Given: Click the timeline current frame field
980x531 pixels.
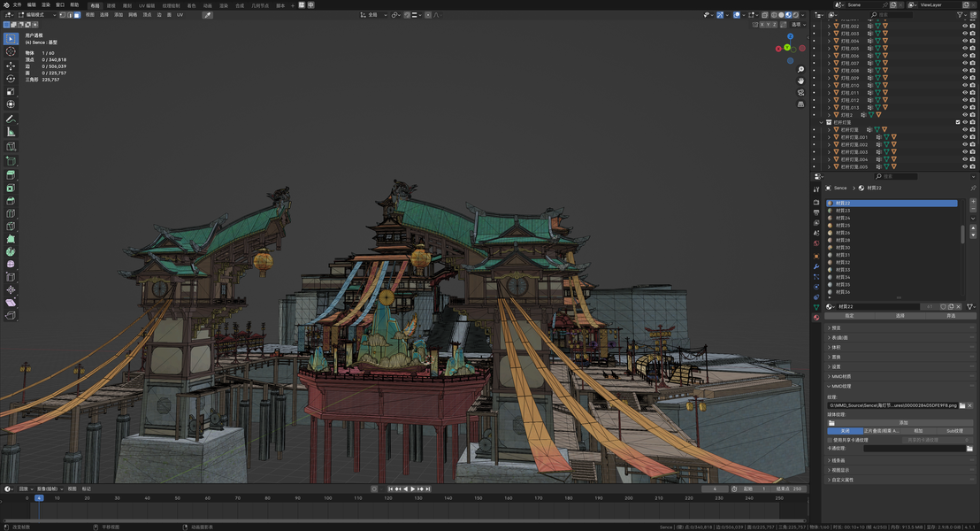Looking at the screenshot, I should tap(713, 489).
